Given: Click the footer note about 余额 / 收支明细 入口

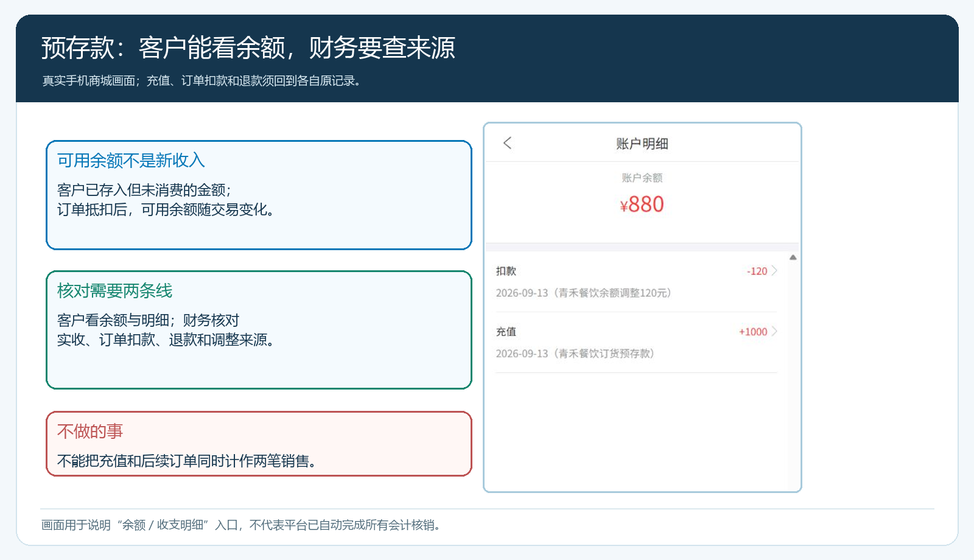Looking at the screenshot, I should (241, 525).
